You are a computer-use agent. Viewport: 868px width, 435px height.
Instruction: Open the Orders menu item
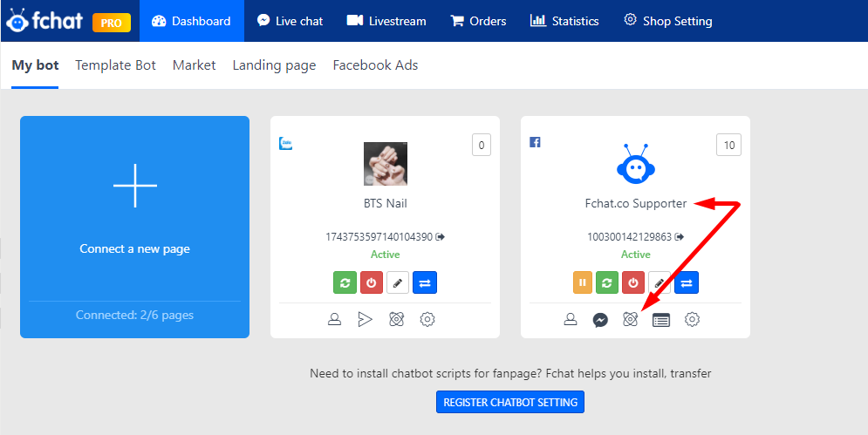tap(478, 21)
